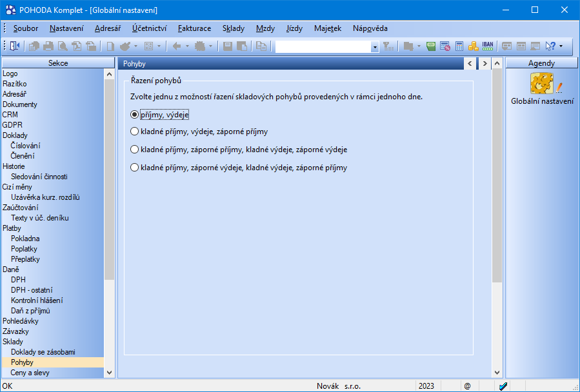
Task: Click the 2023 year in status bar
Action: tap(426, 386)
